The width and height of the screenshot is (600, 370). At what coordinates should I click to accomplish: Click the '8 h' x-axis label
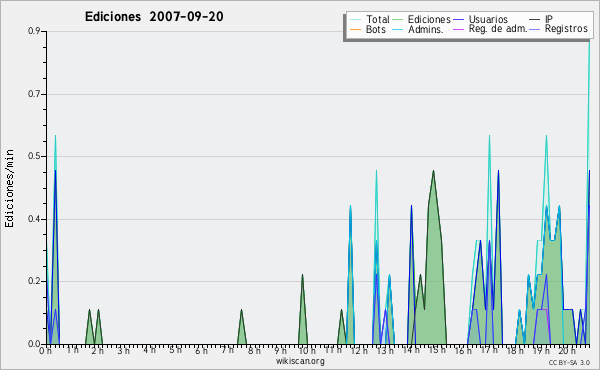[254, 351]
